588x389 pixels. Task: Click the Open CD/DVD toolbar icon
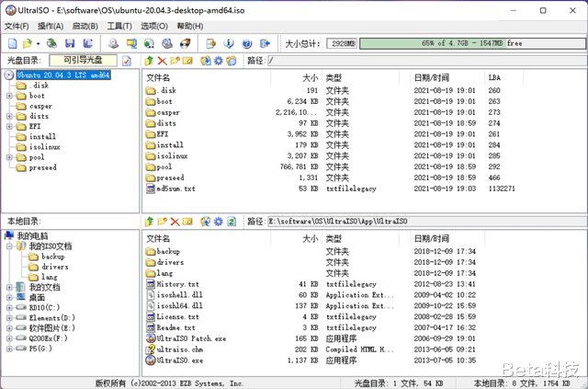(x=51, y=43)
